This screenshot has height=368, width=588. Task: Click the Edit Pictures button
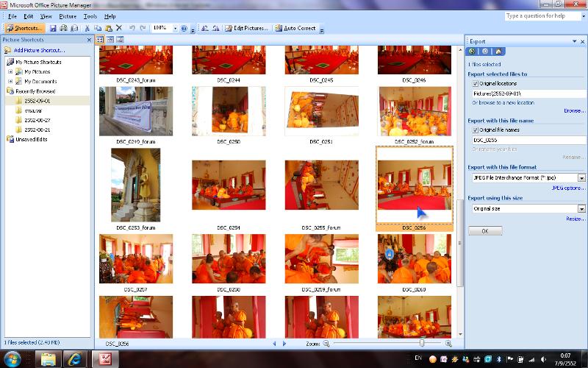[x=247, y=28]
